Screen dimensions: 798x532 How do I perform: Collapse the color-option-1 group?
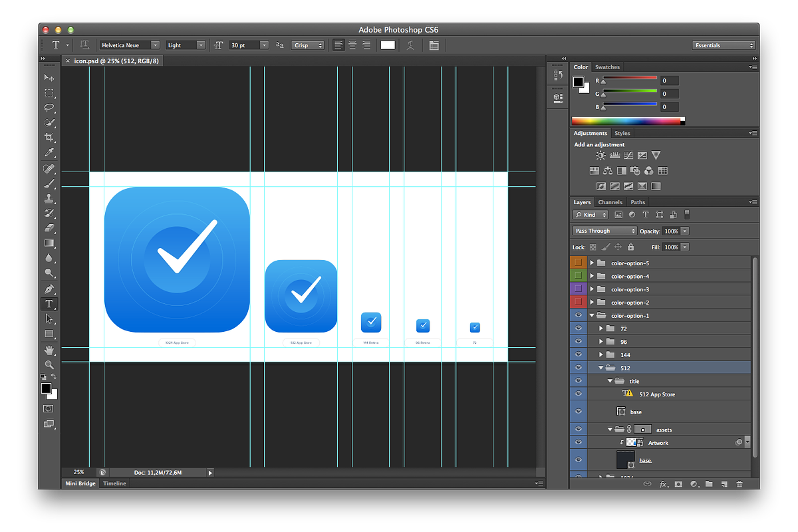click(x=592, y=315)
